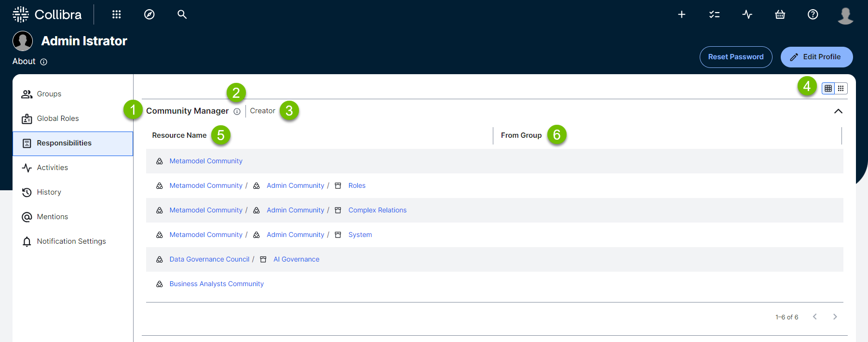Image resolution: width=868 pixels, height=342 pixels.
Task: Open the Global Roles tab
Action: 57,118
